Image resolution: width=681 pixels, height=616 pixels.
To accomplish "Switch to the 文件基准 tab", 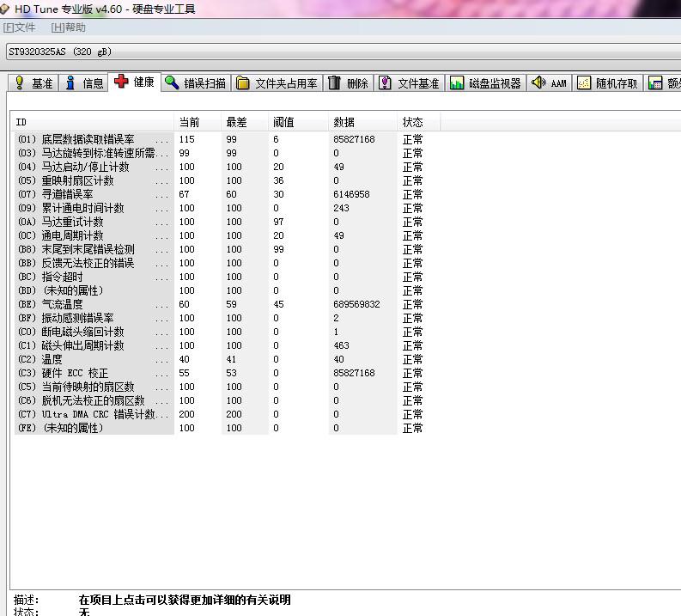I will click(x=409, y=83).
